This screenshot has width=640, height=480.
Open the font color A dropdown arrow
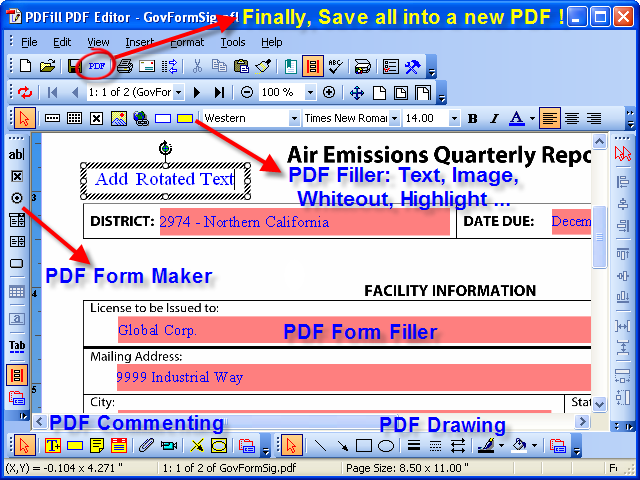pyautogui.click(x=532, y=118)
